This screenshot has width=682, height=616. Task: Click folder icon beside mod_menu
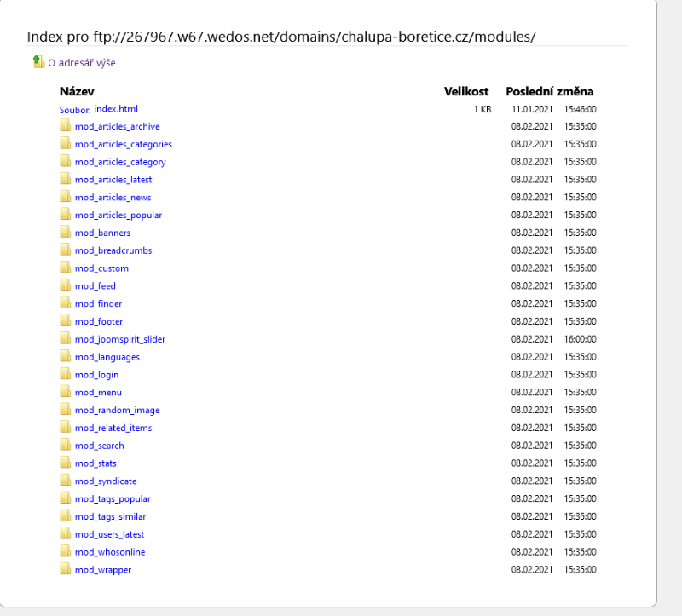click(x=66, y=392)
